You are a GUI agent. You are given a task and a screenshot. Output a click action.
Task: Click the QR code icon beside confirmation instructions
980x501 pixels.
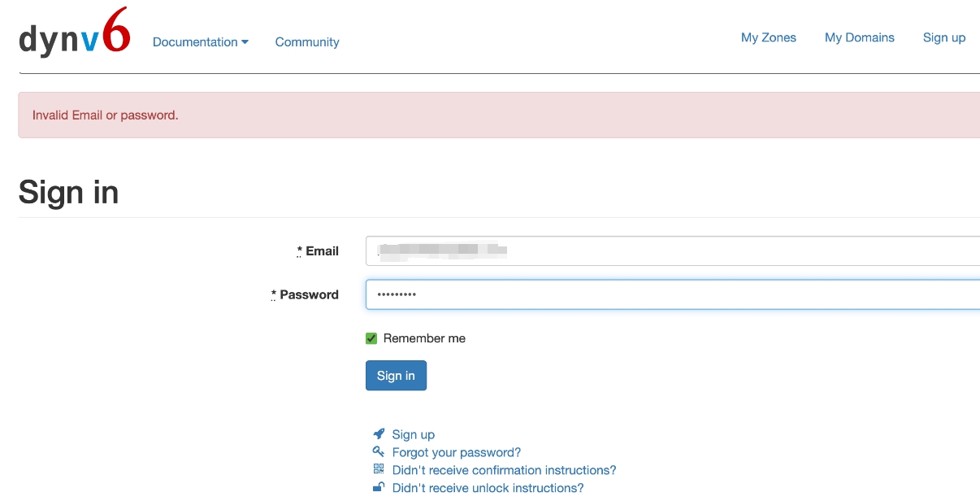(x=379, y=469)
